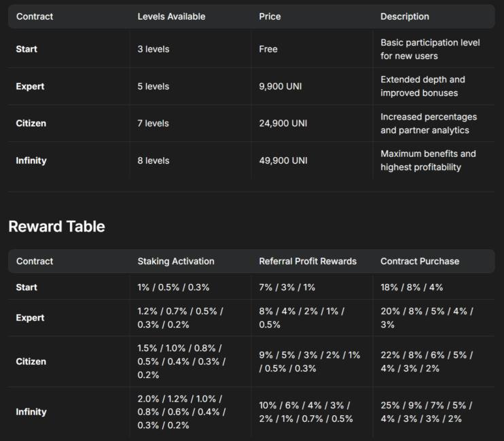Click the 24,900 UNI price cell
Screen dimensions: 504x441
286,124
